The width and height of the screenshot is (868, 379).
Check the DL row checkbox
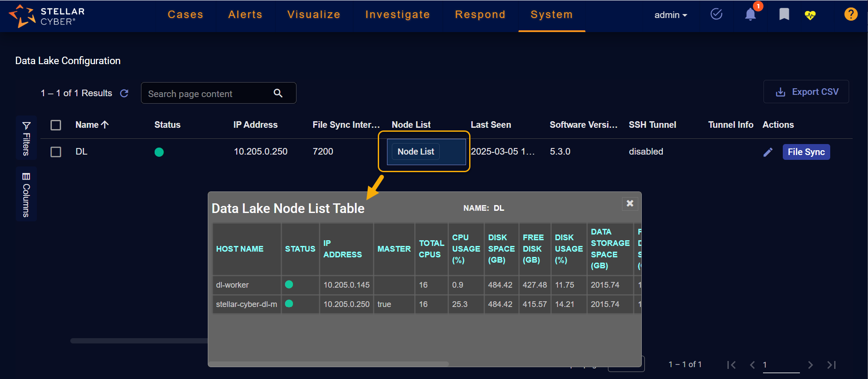point(56,152)
